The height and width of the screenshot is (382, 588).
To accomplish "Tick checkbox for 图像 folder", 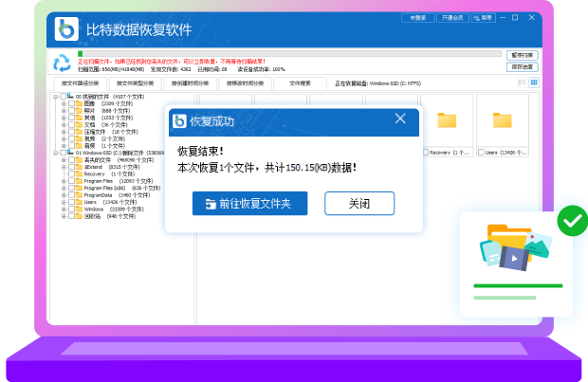I will (71, 103).
